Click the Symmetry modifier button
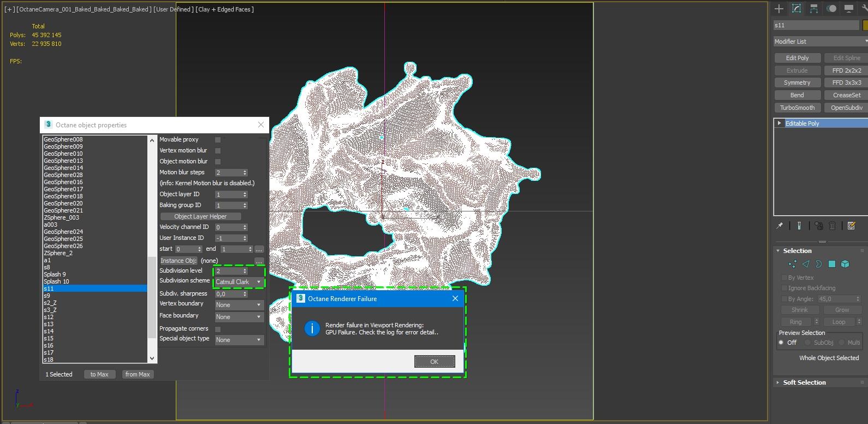868x424 pixels. pyautogui.click(x=798, y=83)
